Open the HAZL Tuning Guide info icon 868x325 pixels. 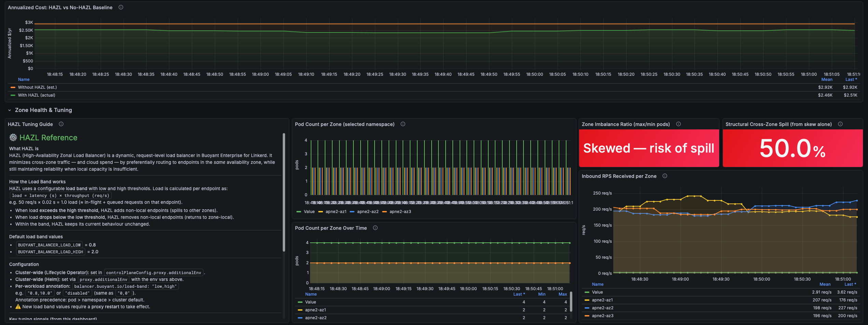click(x=61, y=124)
